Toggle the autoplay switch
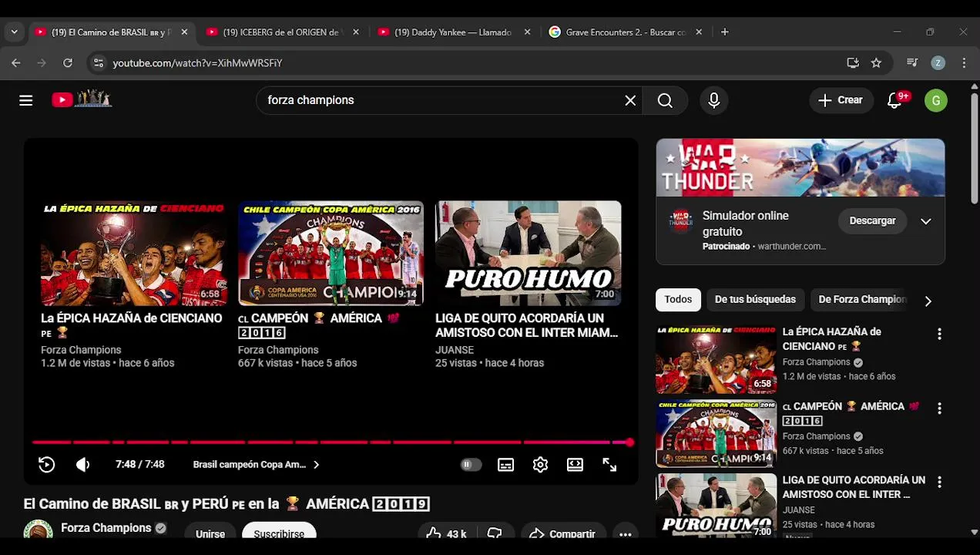The width and height of the screenshot is (980, 555). click(471, 465)
